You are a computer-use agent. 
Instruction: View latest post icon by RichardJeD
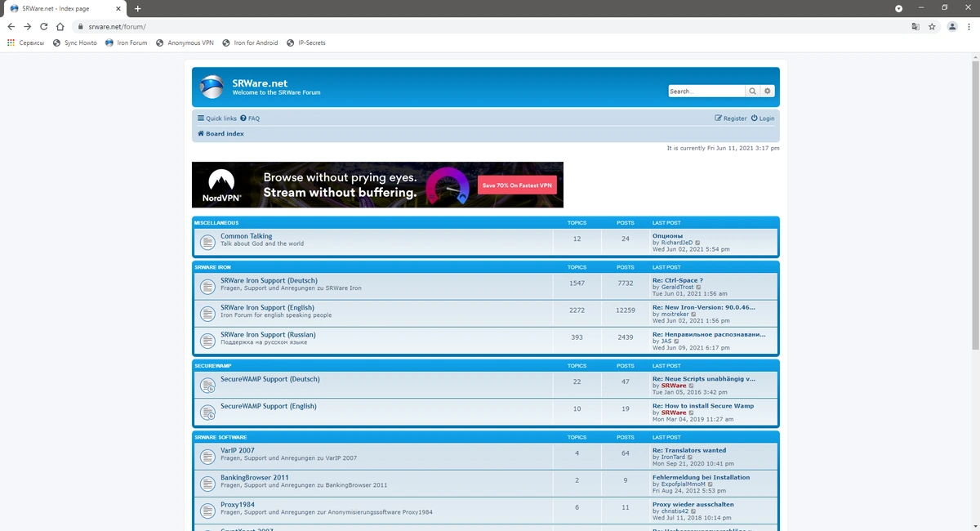tap(697, 243)
